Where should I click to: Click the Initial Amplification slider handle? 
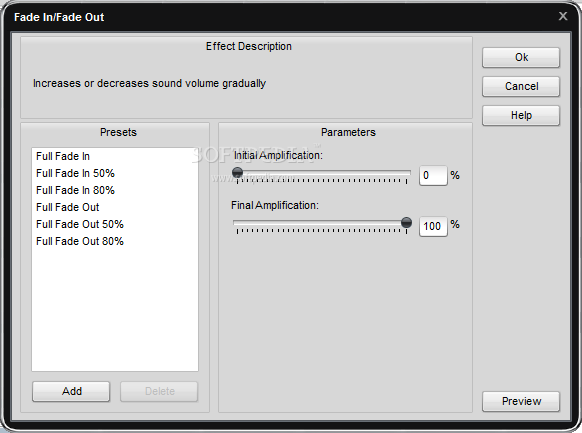tap(237, 172)
